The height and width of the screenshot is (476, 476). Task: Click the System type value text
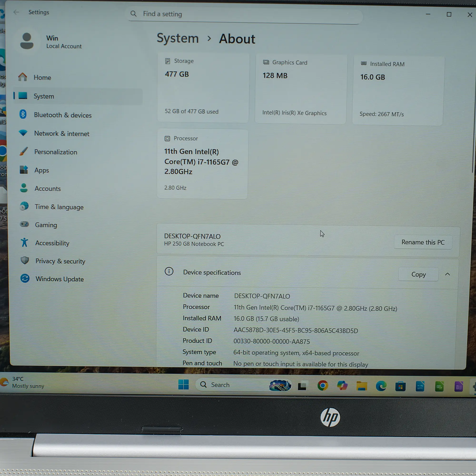tap(296, 353)
